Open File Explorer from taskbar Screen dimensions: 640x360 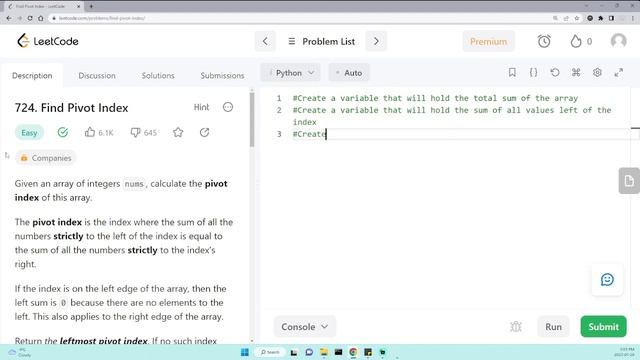tap(324, 352)
